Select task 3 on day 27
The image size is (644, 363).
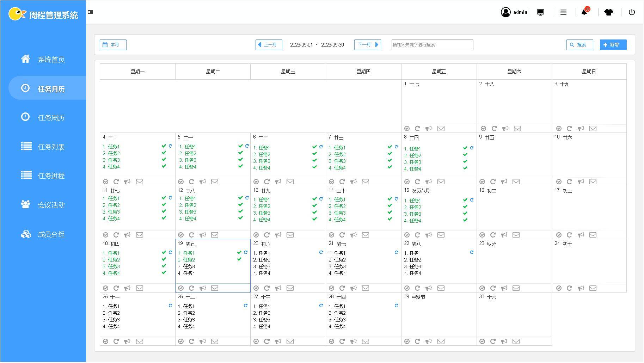point(262,320)
